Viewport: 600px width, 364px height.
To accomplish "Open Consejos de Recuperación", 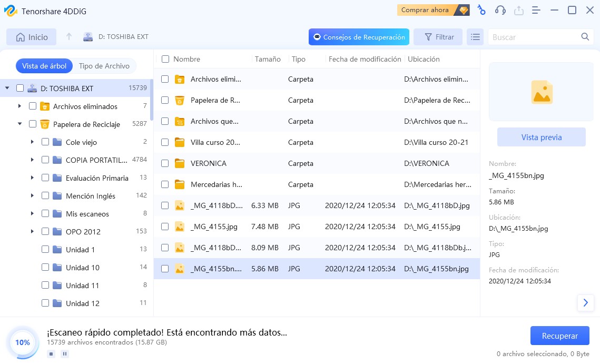I will point(359,37).
